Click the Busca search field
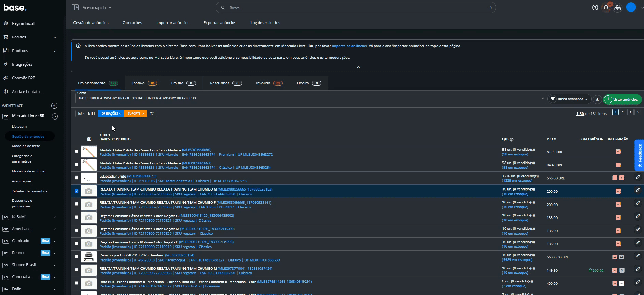 tap(355, 8)
